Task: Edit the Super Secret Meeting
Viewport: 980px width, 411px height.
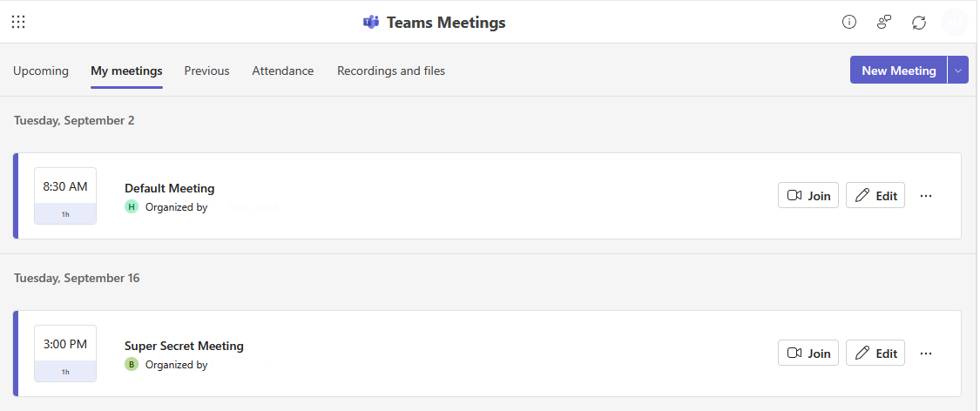Action: click(875, 353)
